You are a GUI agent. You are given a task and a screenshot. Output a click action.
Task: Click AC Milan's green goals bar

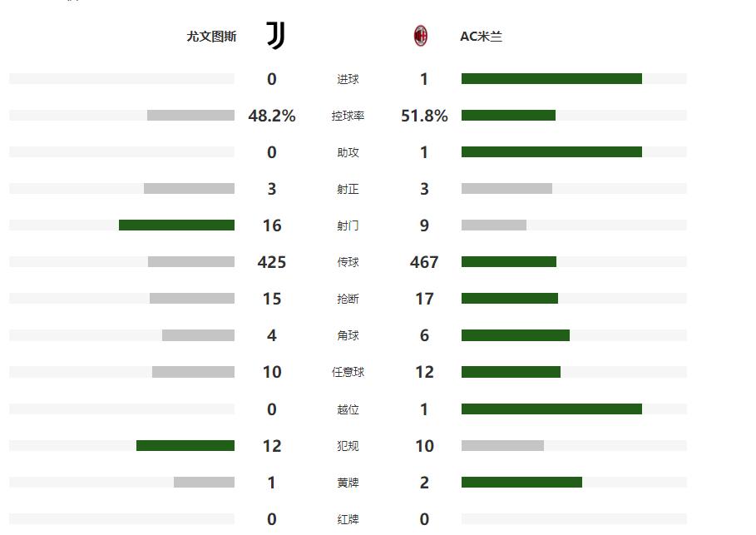(551, 79)
